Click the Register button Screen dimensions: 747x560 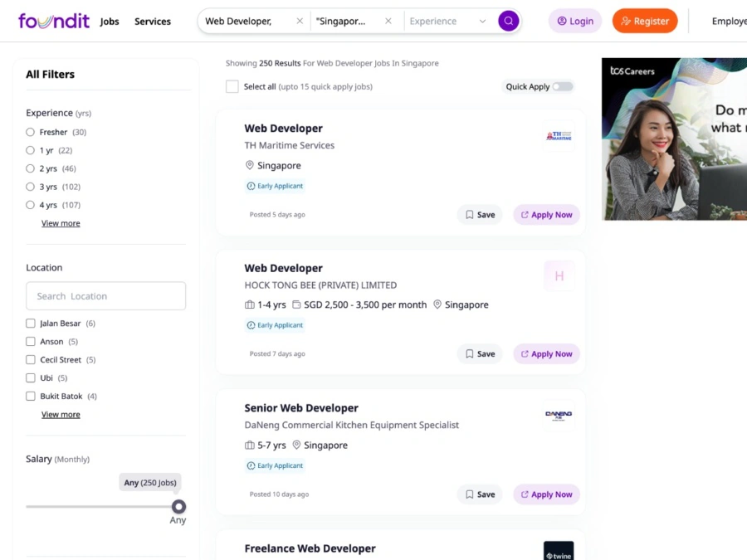(645, 21)
